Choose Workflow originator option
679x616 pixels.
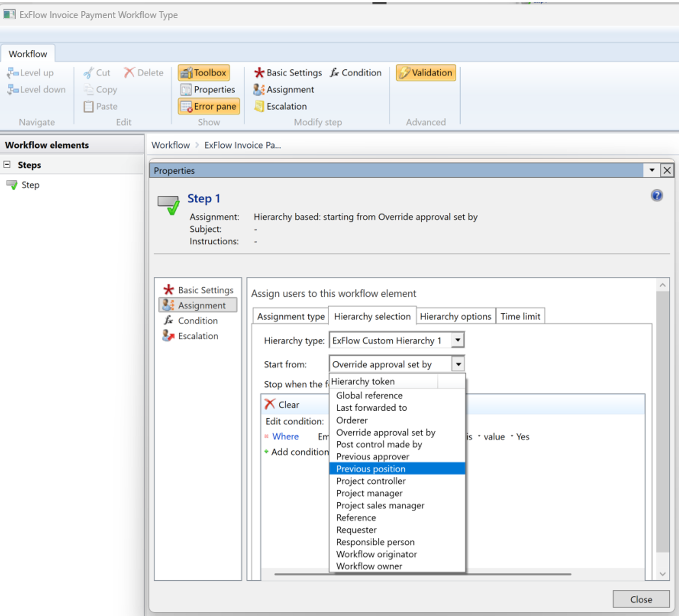[397, 554]
